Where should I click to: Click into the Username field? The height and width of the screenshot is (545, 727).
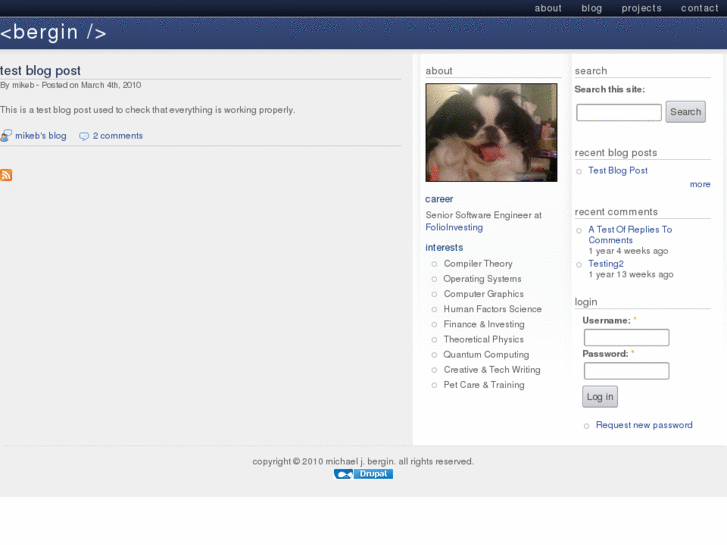(626, 338)
